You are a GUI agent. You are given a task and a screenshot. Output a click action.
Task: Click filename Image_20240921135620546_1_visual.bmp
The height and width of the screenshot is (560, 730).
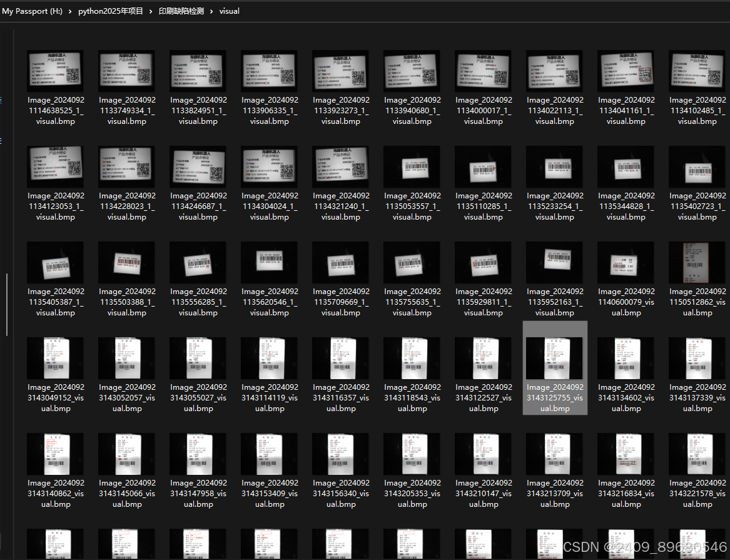[x=270, y=302]
